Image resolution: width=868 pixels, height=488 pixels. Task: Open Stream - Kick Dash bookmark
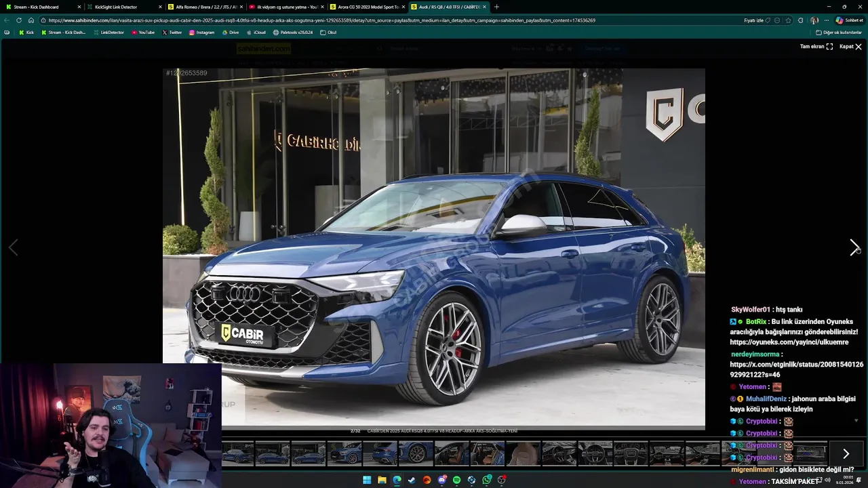coord(64,33)
